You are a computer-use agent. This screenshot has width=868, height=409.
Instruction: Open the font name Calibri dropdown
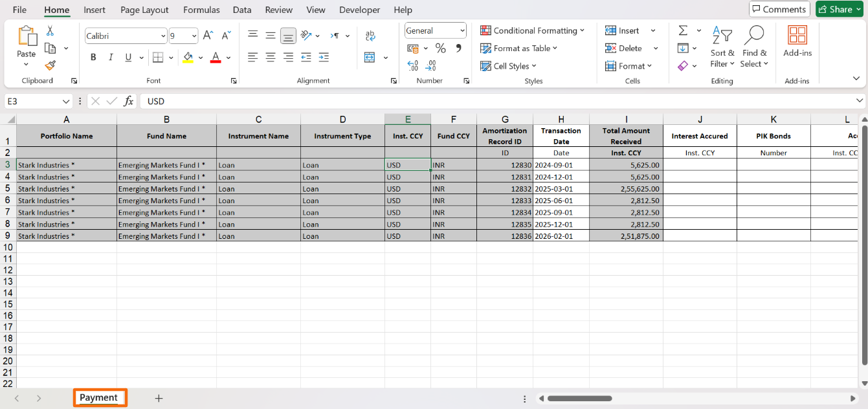click(163, 36)
